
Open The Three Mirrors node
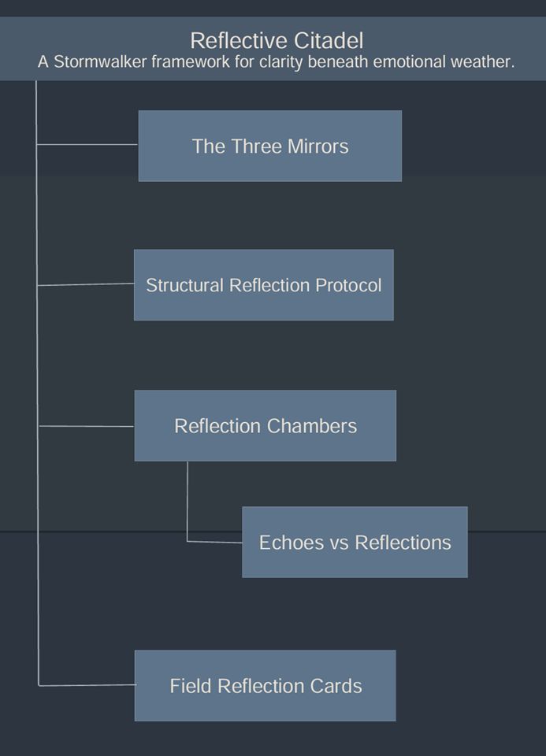[270, 146]
